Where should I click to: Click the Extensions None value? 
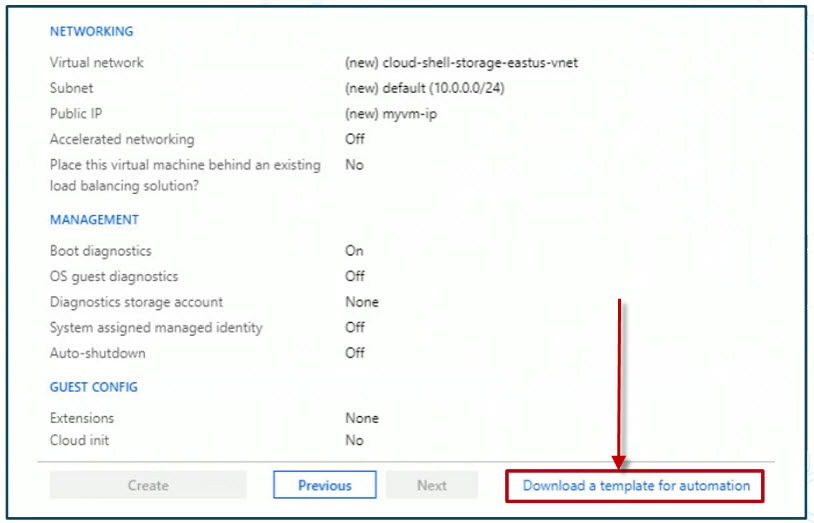point(362,418)
